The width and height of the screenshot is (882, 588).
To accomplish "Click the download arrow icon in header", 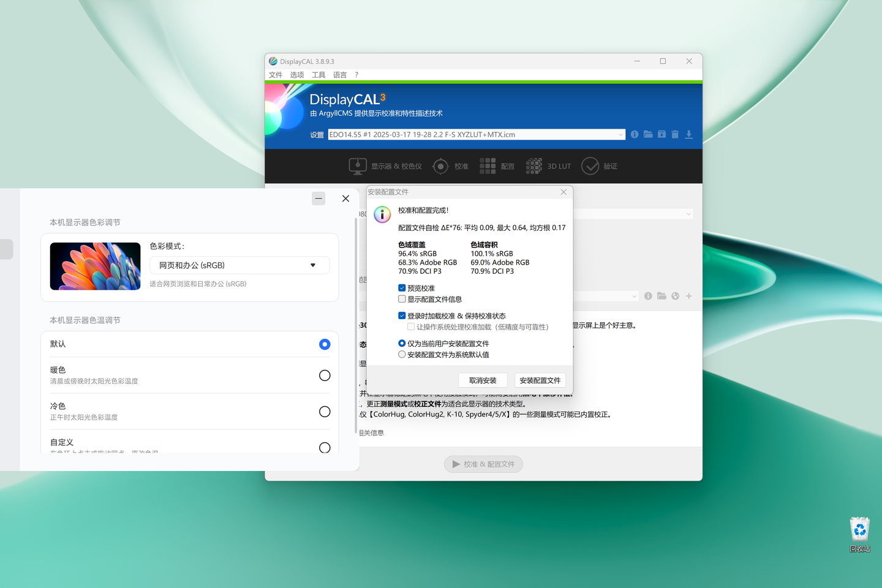I will (688, 134).
